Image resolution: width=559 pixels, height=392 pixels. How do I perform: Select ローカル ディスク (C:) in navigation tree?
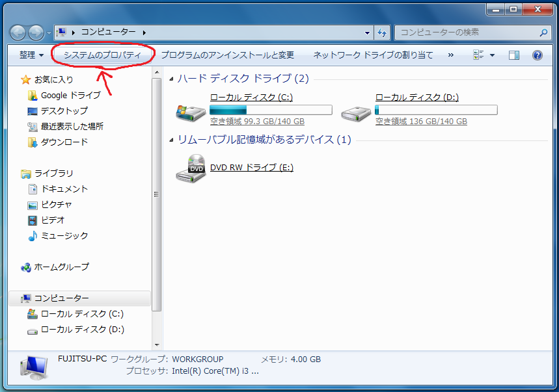[83, 314]
